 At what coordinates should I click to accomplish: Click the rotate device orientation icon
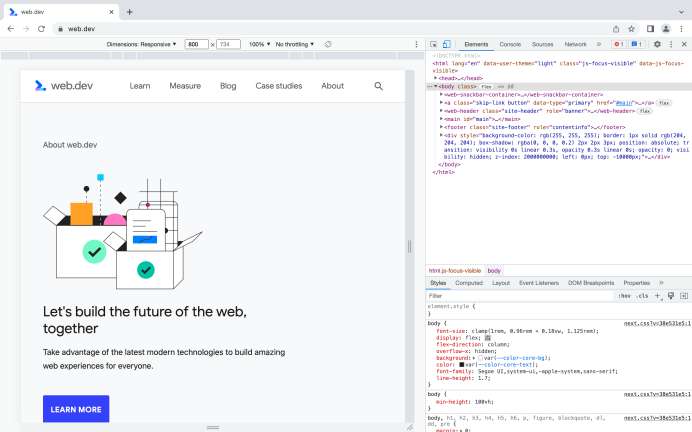[328, 44]
